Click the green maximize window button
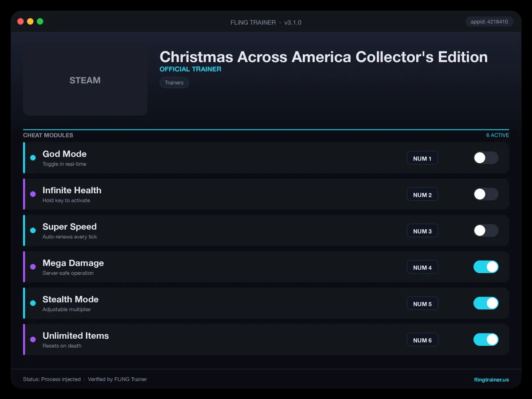This screenshot has height=399, width=532. point(40,21)
